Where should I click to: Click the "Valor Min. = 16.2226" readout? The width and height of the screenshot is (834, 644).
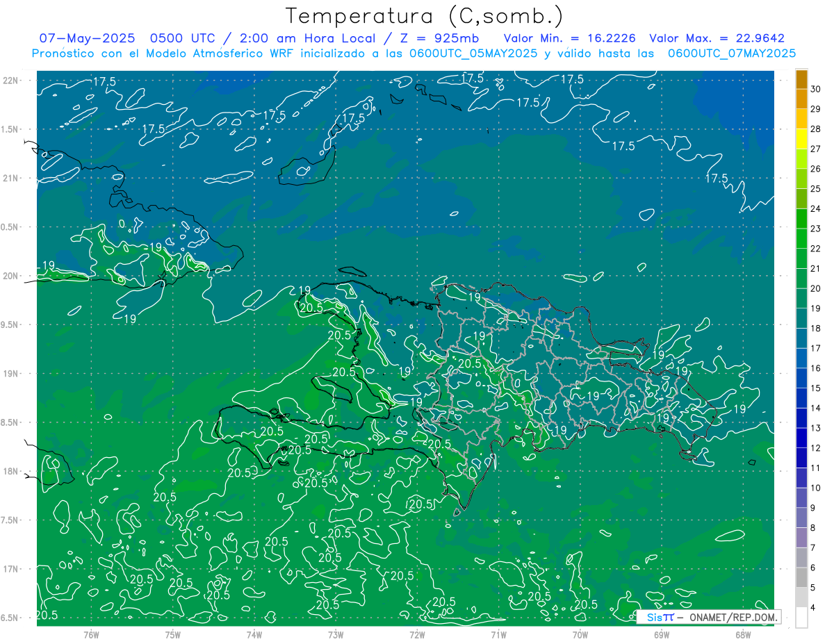tap(569, 38)
